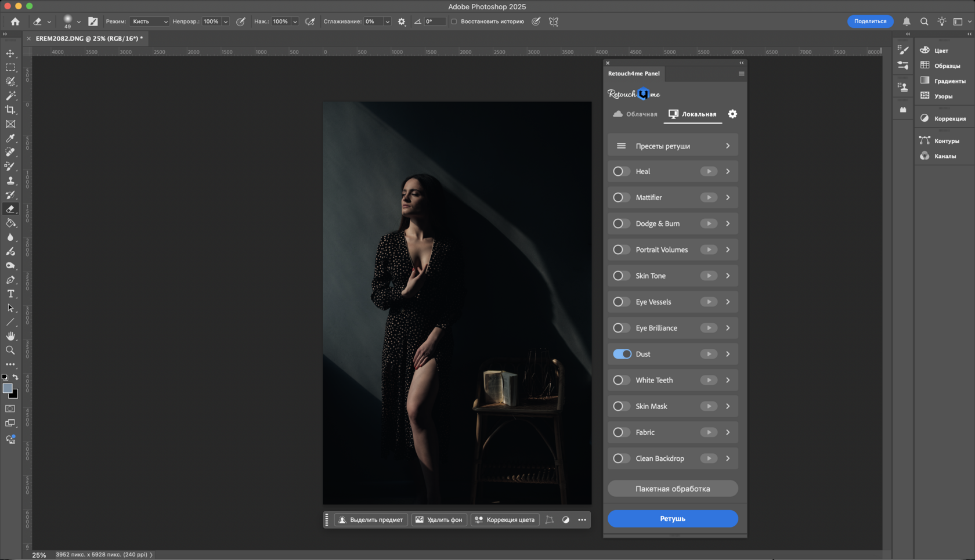Turn off the Dust toggle

point(622,354)
